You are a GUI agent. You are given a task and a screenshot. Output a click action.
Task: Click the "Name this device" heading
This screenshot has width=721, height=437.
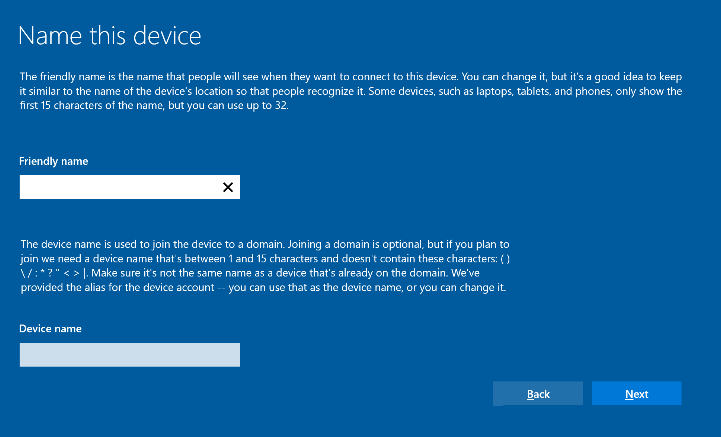[110, 36]
